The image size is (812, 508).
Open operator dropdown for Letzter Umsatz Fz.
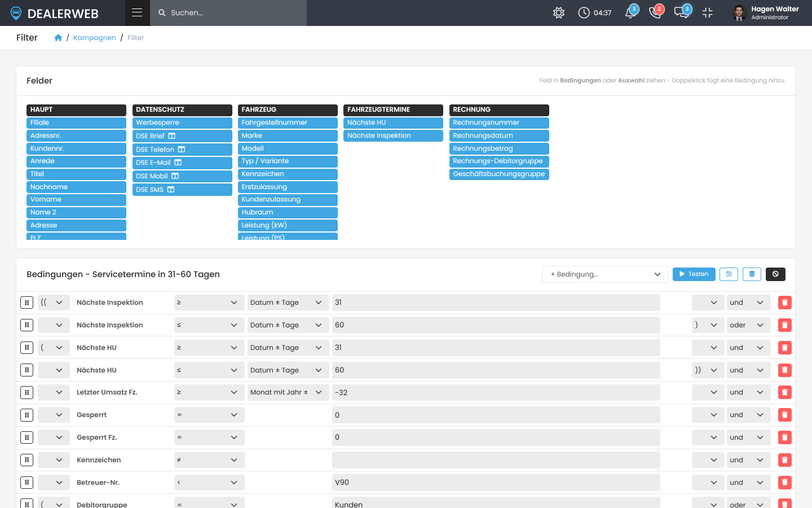pyautogui.click(x=209, y=392)
